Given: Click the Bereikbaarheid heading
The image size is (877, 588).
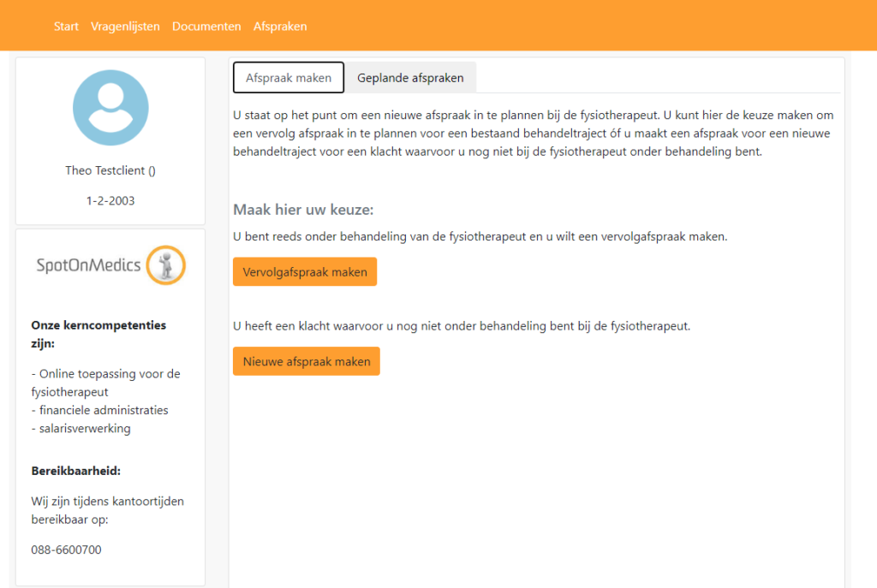Looking at the screenshot, I should [x=75, y=471].
